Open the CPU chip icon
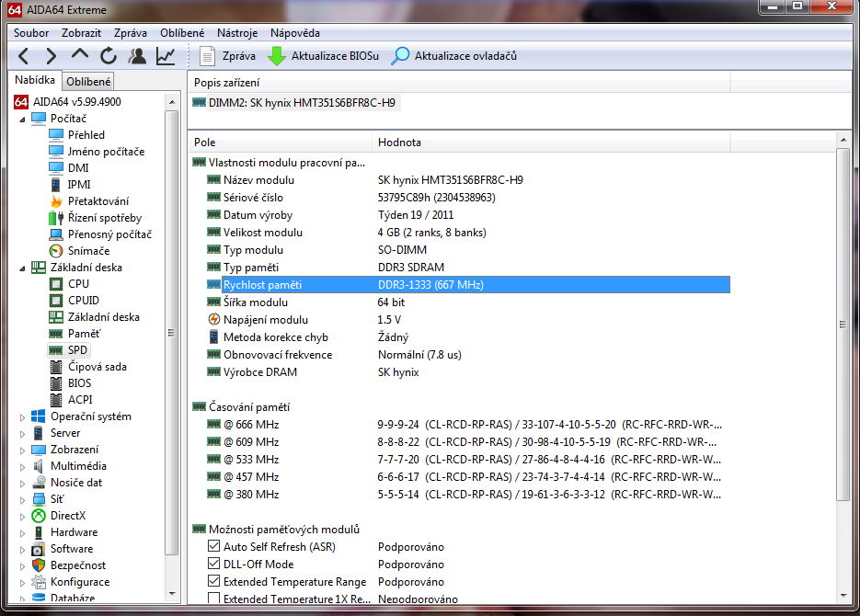 (x=56, y=284)
